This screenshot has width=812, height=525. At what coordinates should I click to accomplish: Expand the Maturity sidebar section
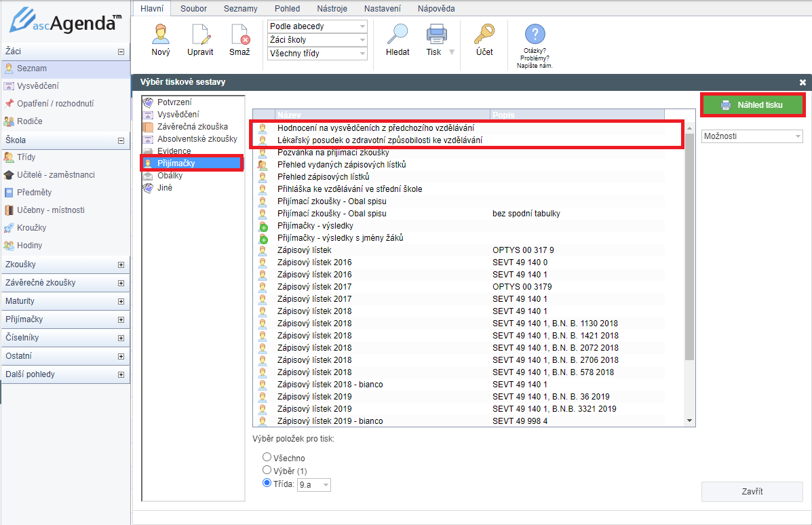[x=64, y=301]
